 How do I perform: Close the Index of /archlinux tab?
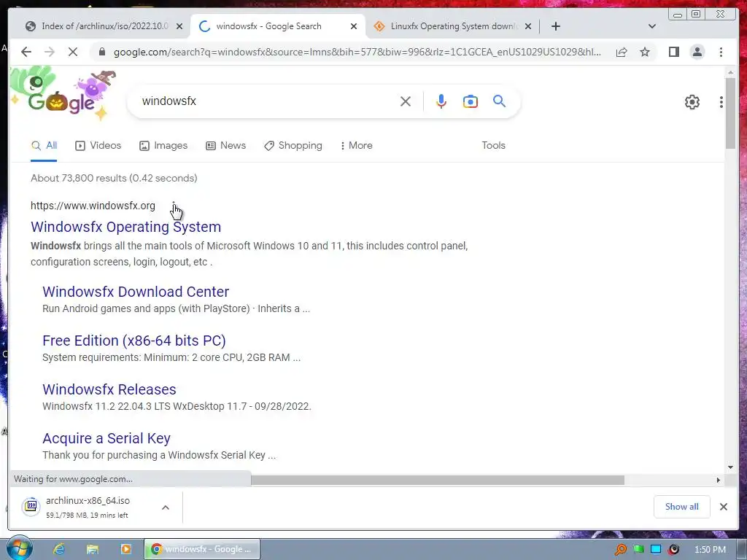179,26
